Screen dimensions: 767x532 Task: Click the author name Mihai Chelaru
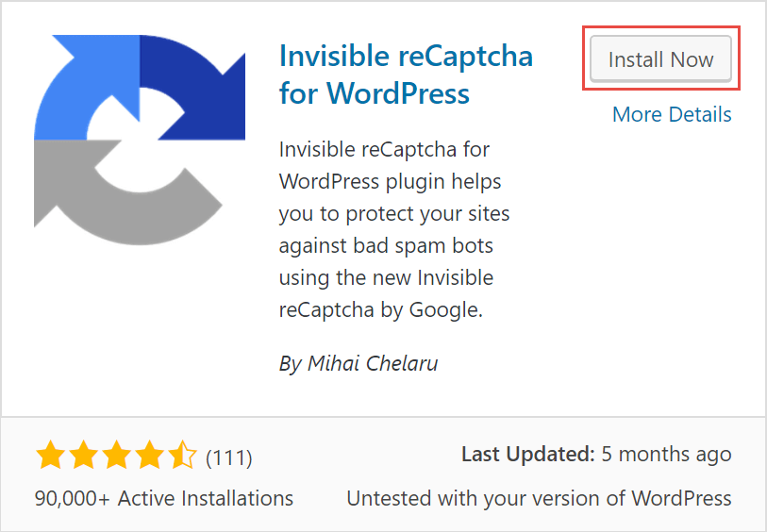tap(373, 363)
